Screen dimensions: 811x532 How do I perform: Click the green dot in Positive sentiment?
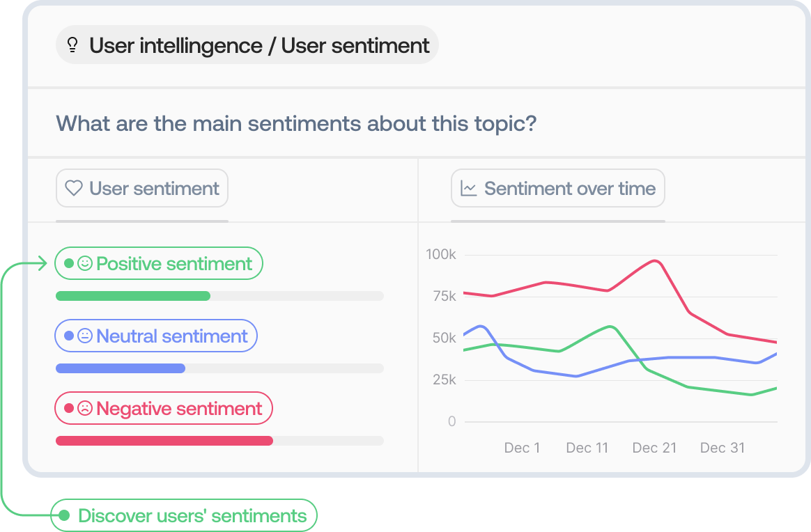(x=69, y=264)
